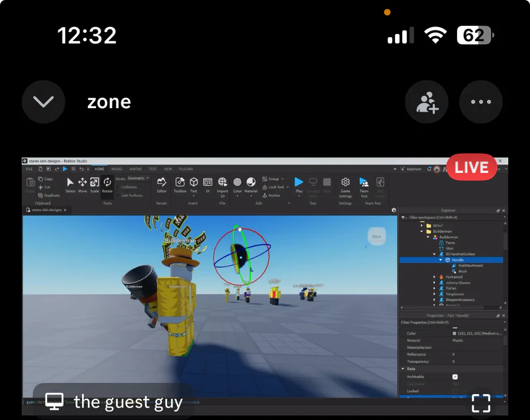The width and height of the screenshot is (530, 420).
Task: Click the Import 3D icon
Action: point(223,182)
